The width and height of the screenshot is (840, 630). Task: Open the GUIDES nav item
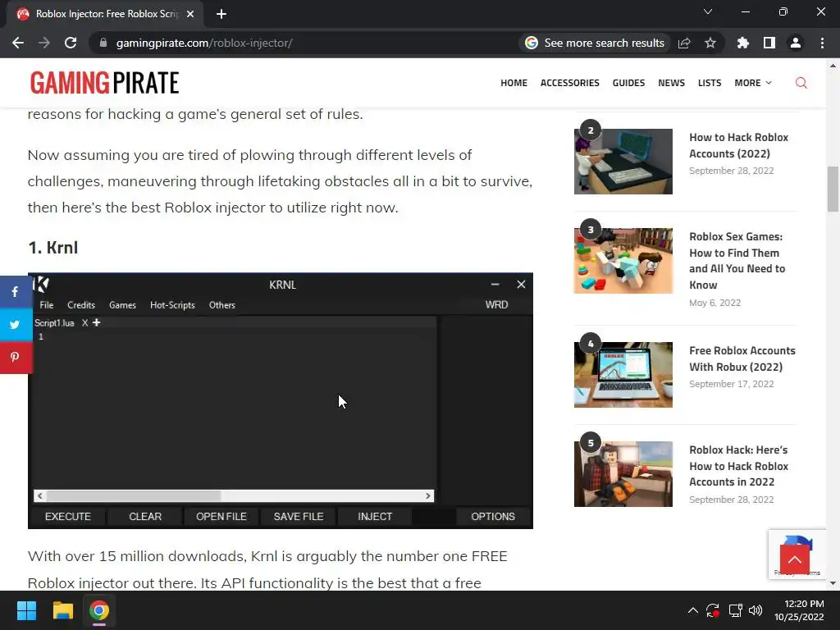pos(628,83)
